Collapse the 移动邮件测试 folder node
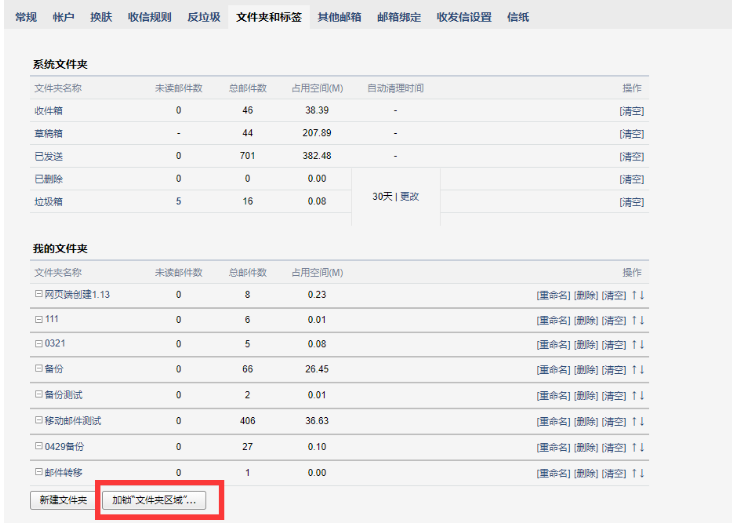 pos(39,421)
